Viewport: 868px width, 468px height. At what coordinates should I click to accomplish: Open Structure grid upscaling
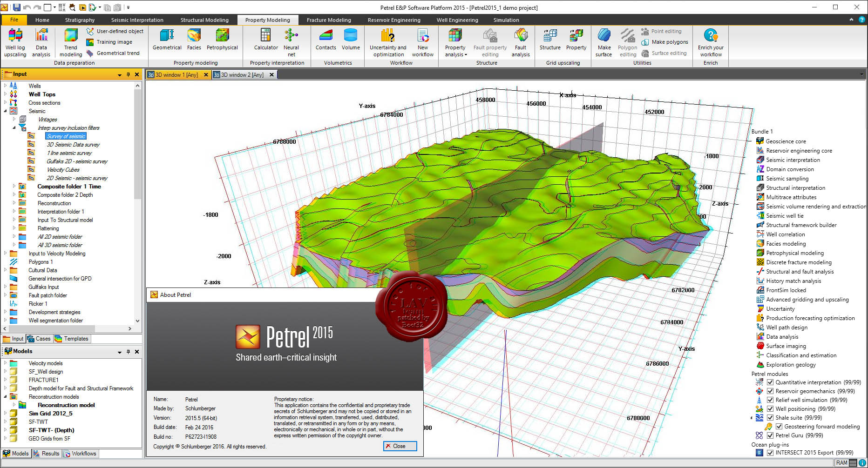pos(550,40)
